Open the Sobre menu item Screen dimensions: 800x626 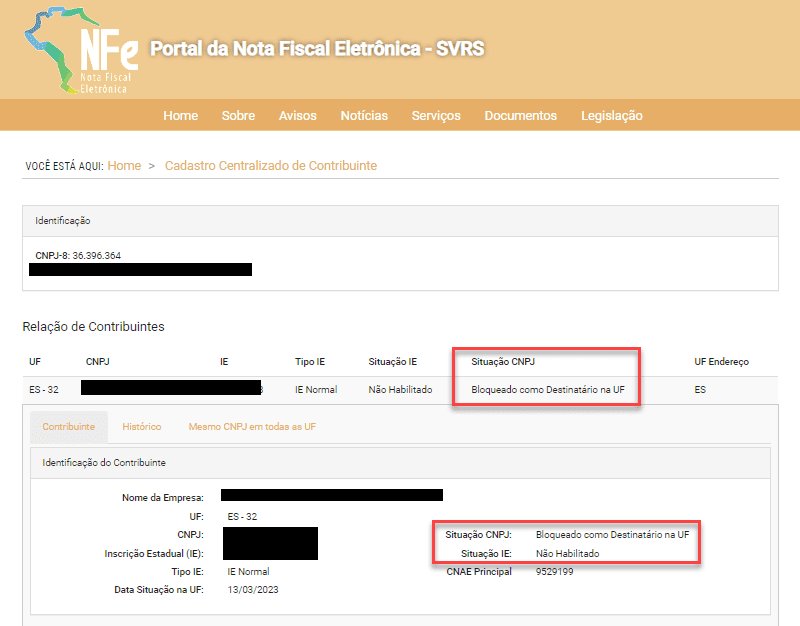238,116
